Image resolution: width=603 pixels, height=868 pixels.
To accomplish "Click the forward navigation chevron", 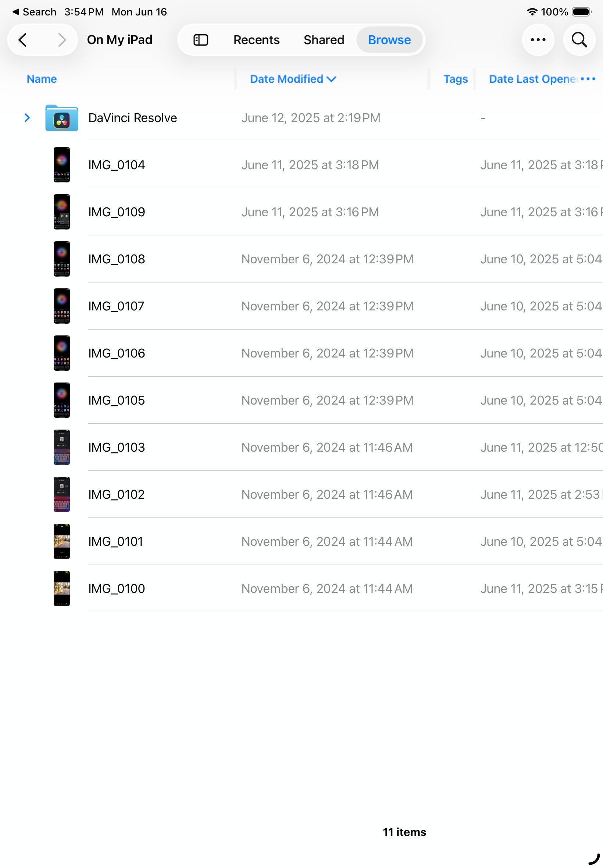I will [62, 40].
